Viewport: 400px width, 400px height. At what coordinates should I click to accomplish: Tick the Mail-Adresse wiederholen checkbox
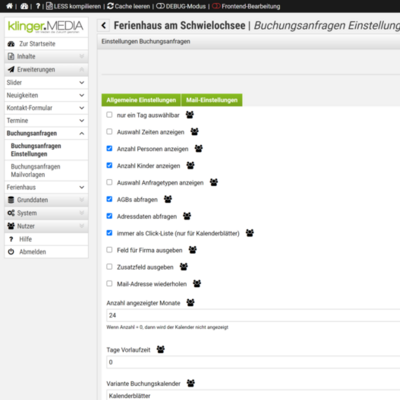[109, 284]
